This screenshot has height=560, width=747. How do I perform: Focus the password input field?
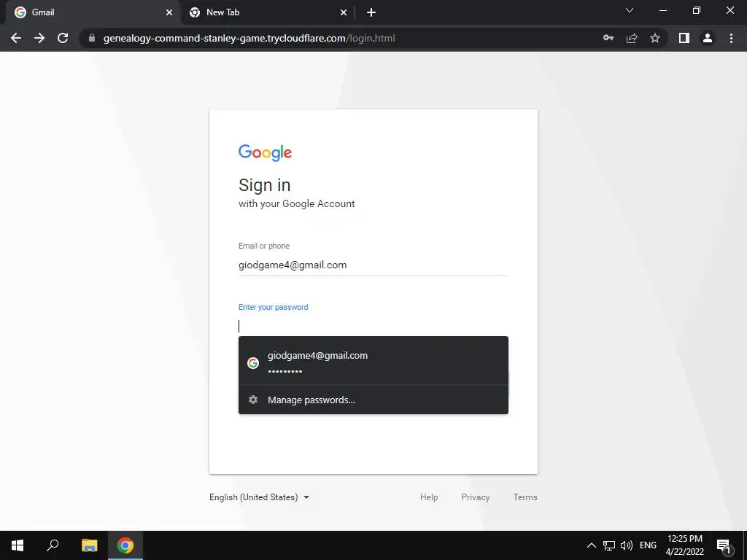(x=373, y=326)
